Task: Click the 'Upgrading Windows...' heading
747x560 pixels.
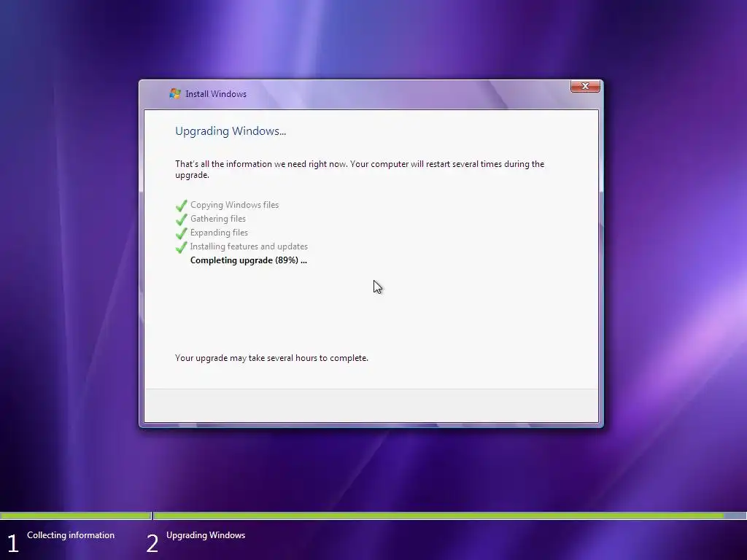Action: (231, 131)
